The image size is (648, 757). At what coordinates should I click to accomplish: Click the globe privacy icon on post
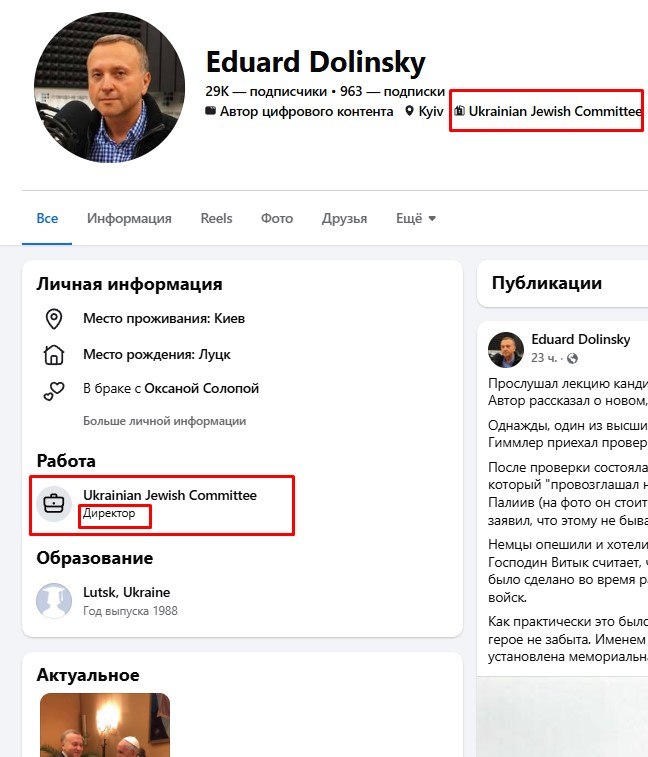pyautogui.click(x=573, y=358)
